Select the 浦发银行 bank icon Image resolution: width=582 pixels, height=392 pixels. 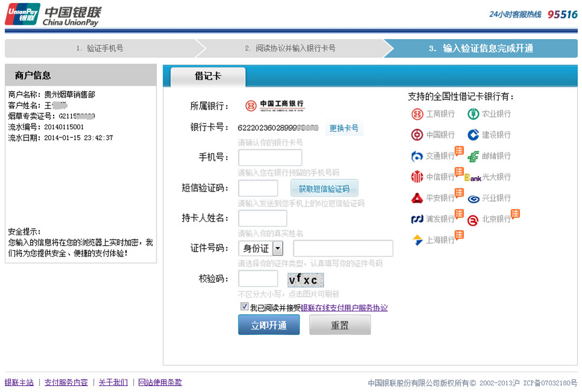point(417,219)
